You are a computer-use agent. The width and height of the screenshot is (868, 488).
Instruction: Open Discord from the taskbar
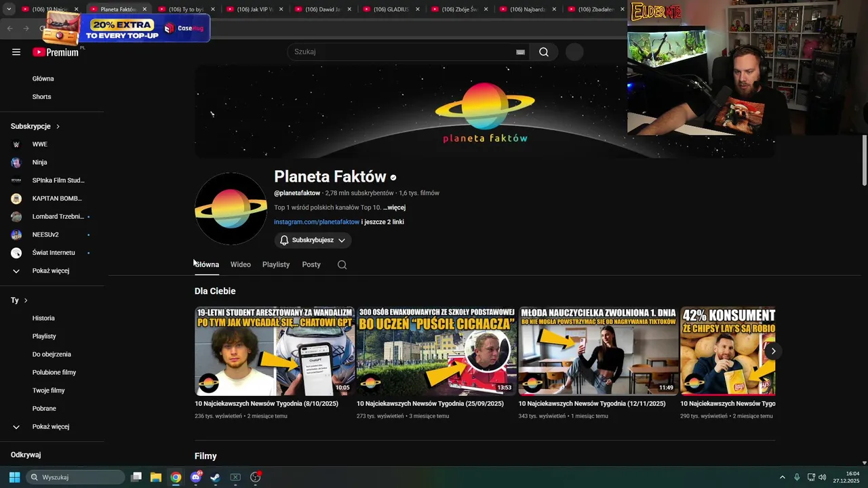[196, 477]
